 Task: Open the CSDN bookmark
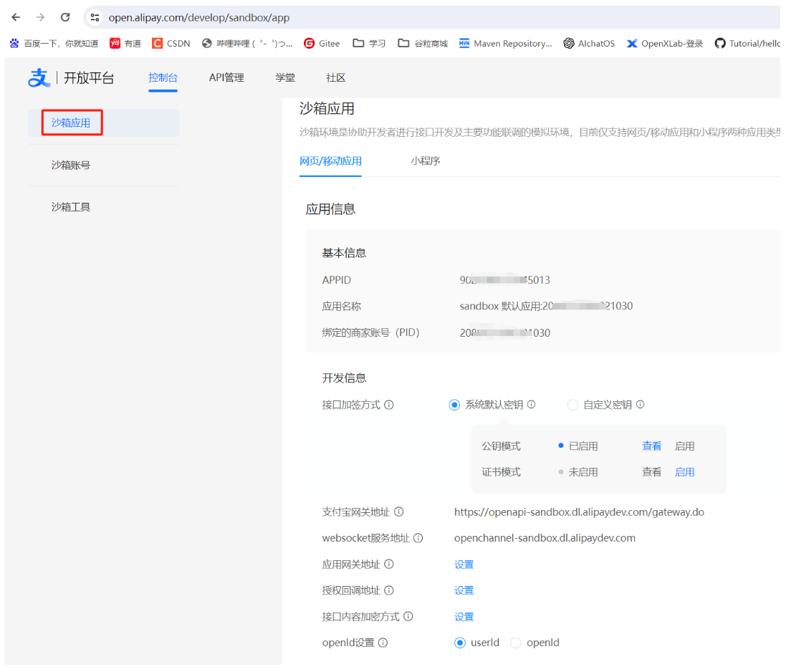click(x=171, y=44)
